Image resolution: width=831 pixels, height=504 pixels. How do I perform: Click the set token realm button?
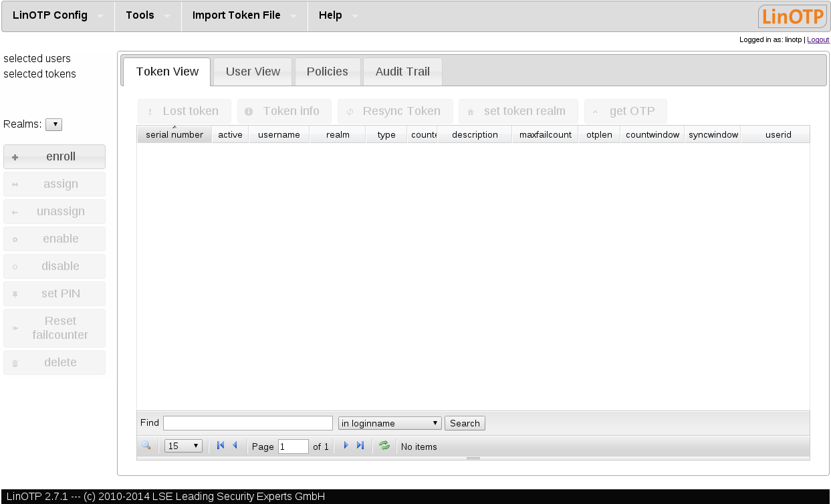(x=518, y=111)
